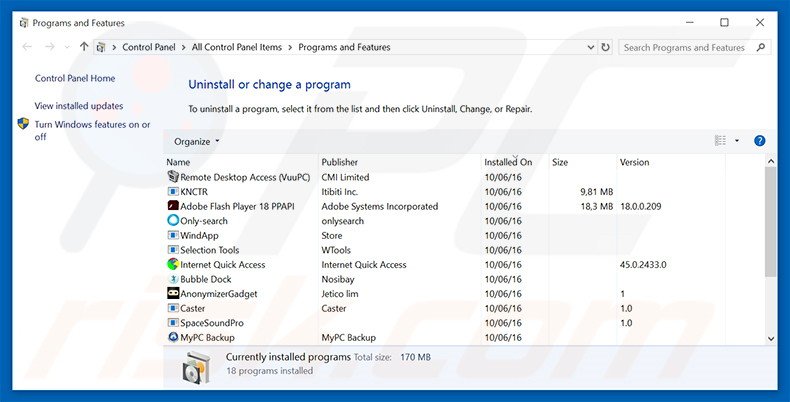Select the Only-search program entry
Viewport: 790px width, 402px height.
click(x=204, y=221)
